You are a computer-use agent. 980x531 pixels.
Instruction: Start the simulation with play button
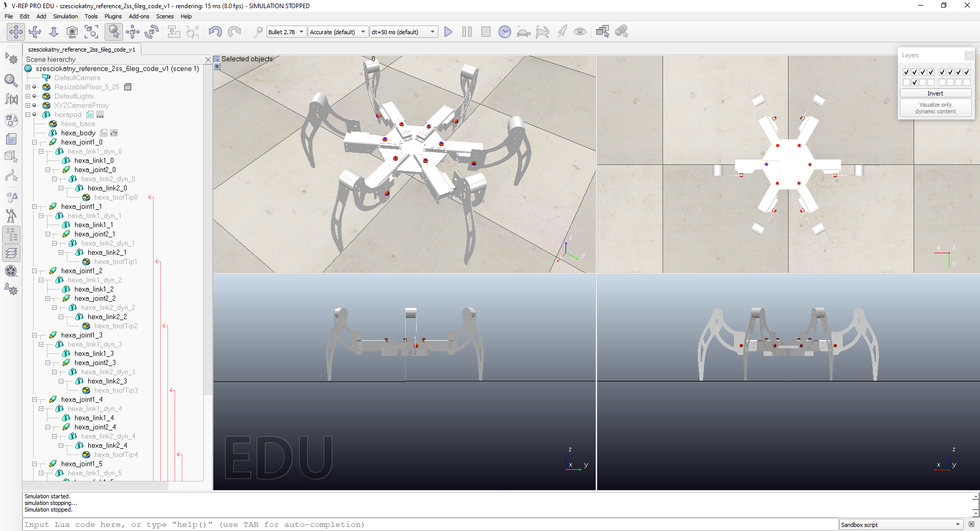448,32
